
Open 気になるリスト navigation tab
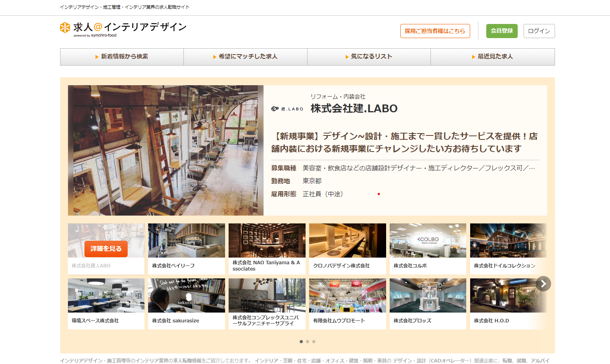pyautogui.click(x=369, y=57)
